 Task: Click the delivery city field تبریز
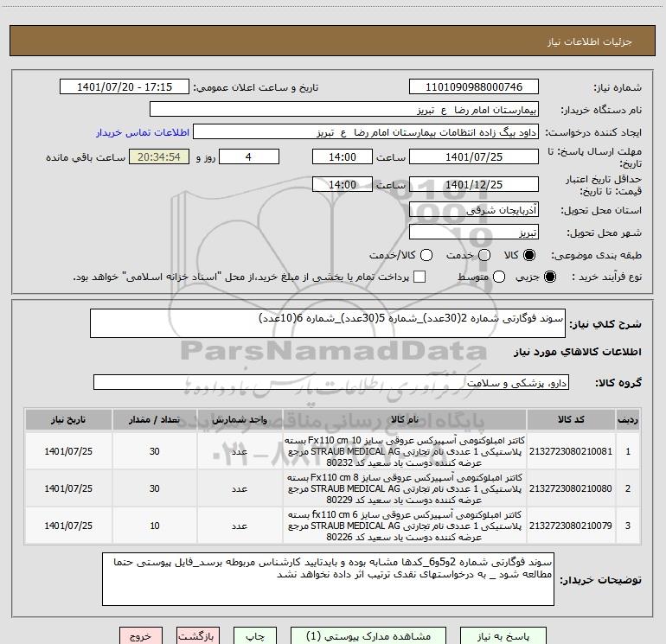pyautogui.click(x=474, y=233)
